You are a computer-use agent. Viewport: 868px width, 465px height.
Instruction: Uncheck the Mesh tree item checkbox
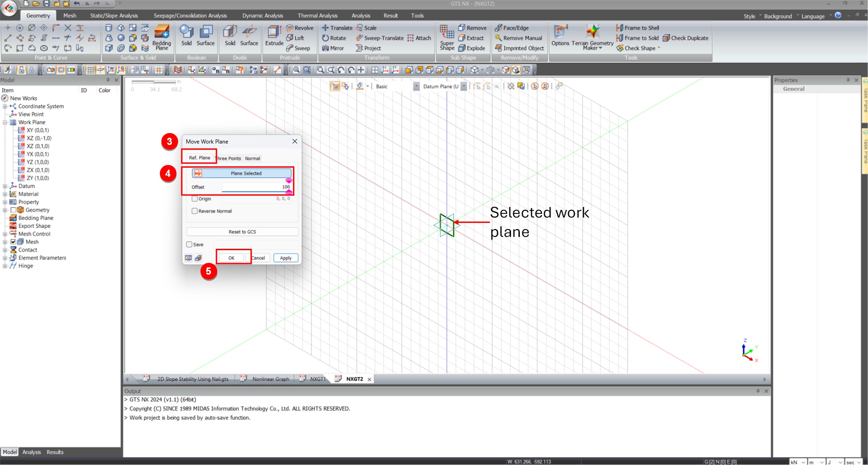click(13, 242)
